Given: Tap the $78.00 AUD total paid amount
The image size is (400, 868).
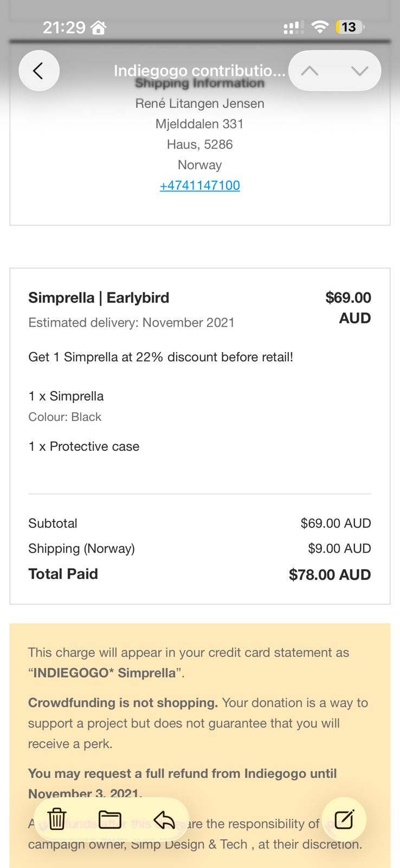Looking at the screenshot, I should pyautogui.click(x=330, y=575).
